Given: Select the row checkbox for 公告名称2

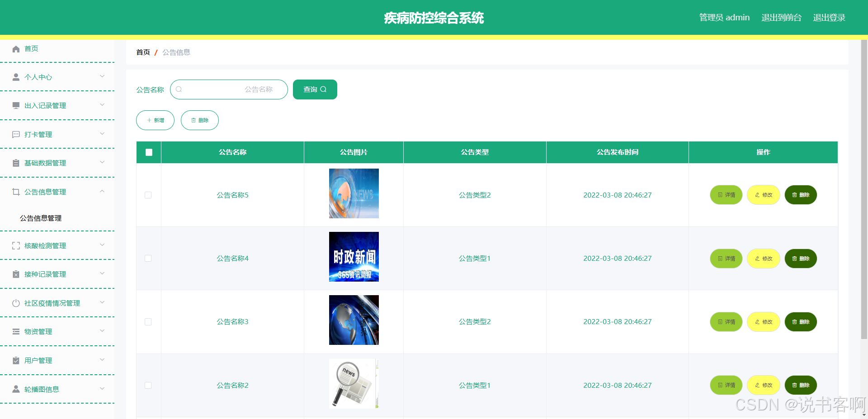Looking at the screenshot, I should coord(148,385).
